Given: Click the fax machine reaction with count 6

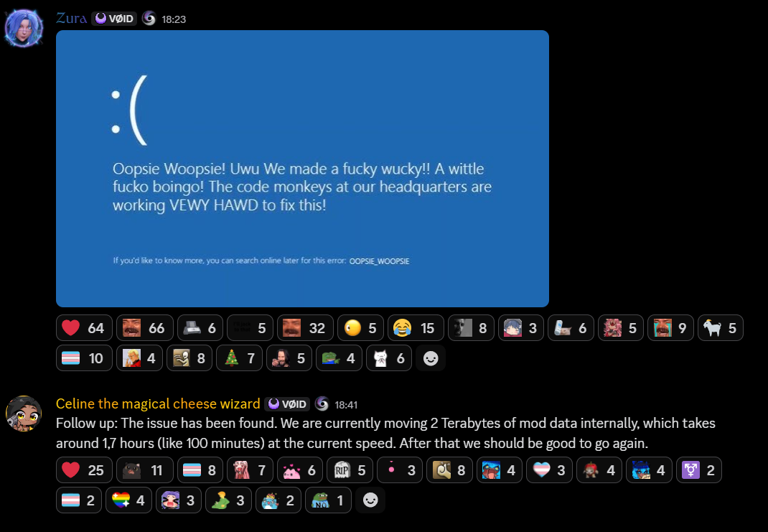Looking at the screenshot, I should click(x=200, y=327).
